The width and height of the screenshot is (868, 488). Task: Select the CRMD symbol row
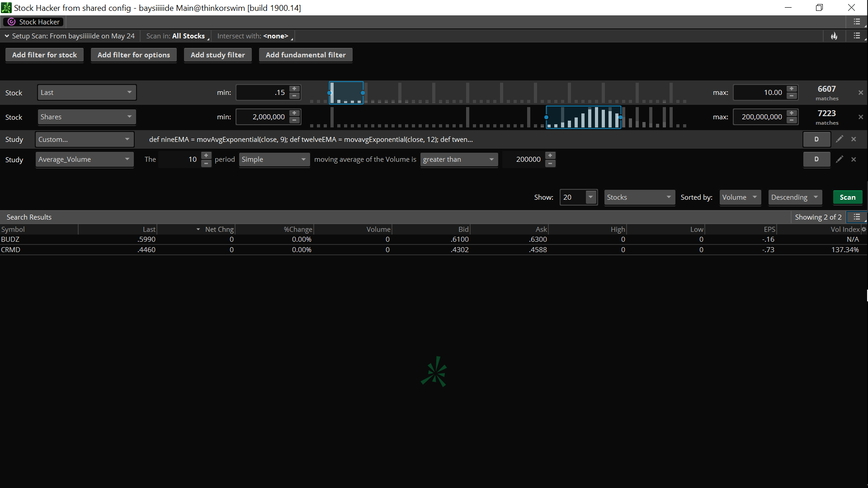433,250
